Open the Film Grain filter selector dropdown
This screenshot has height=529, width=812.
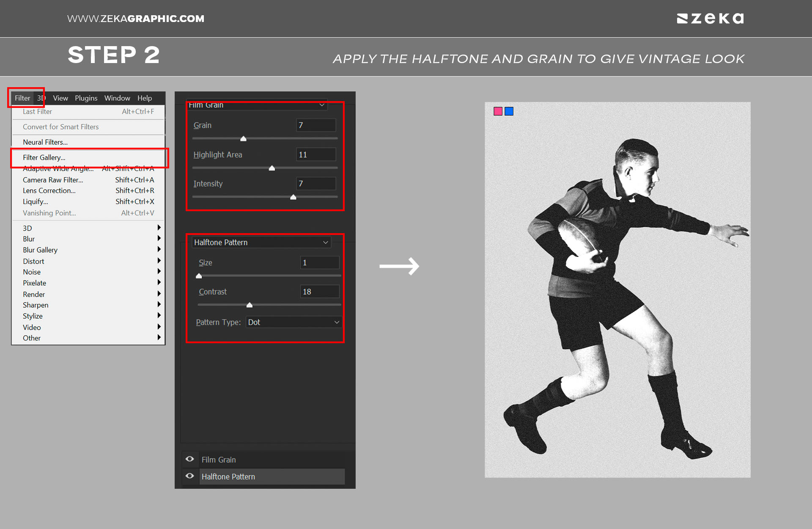322,105
